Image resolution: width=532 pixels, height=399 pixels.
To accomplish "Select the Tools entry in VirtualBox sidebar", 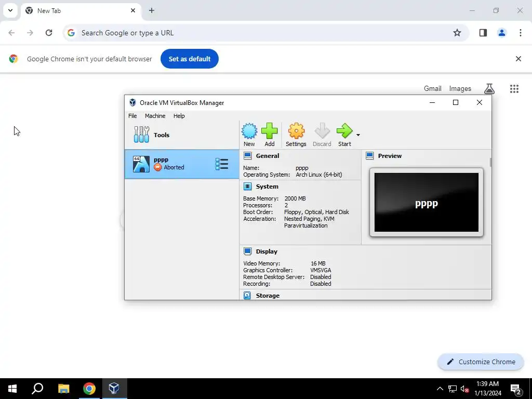I will point(182,135).
